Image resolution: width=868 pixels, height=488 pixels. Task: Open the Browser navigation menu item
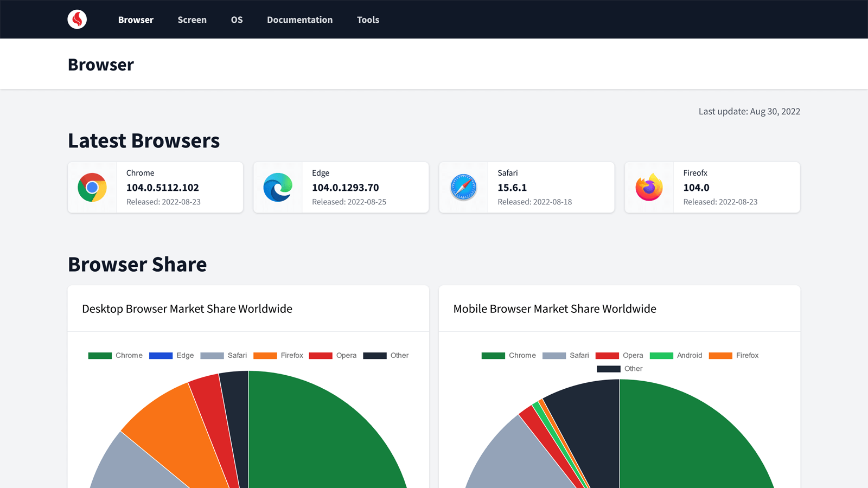[x=136, y=20]
